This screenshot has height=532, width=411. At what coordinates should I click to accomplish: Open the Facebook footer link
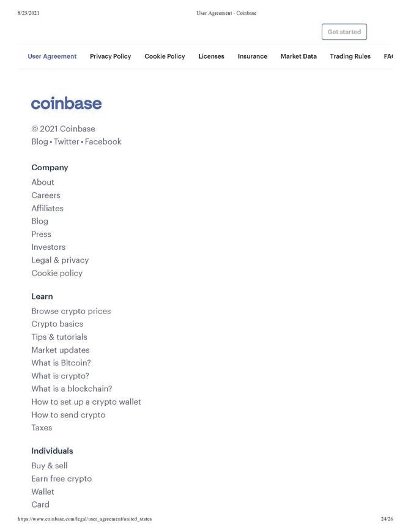click(x=103, y=141)
